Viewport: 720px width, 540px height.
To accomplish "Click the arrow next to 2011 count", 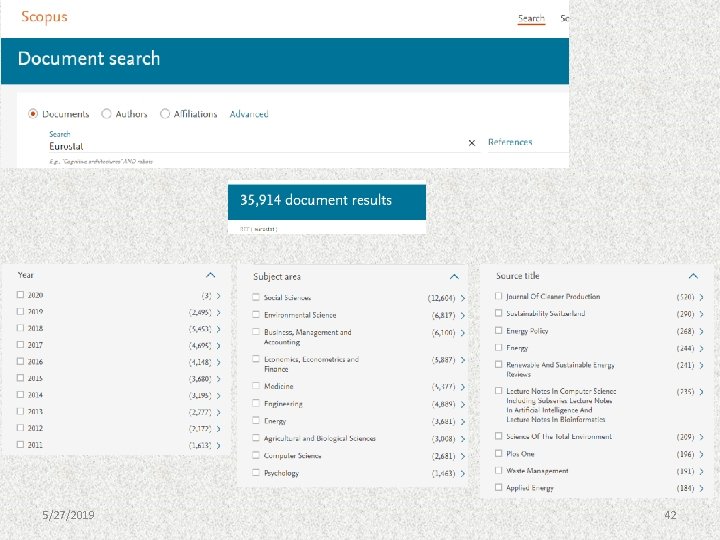I will [x=219, y=445].
